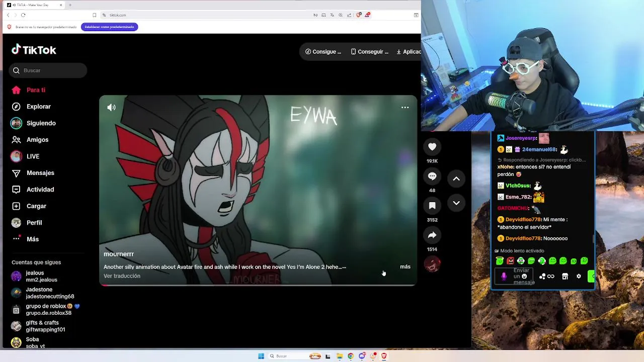Click the 'Modo lento activado' notice

pyautogui.click(x=519, y=251)
